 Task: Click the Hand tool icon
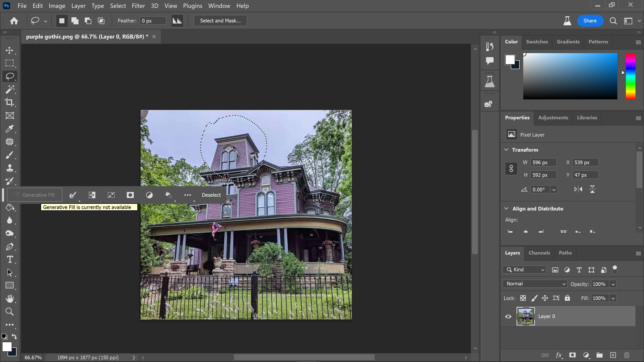point(10,298)
